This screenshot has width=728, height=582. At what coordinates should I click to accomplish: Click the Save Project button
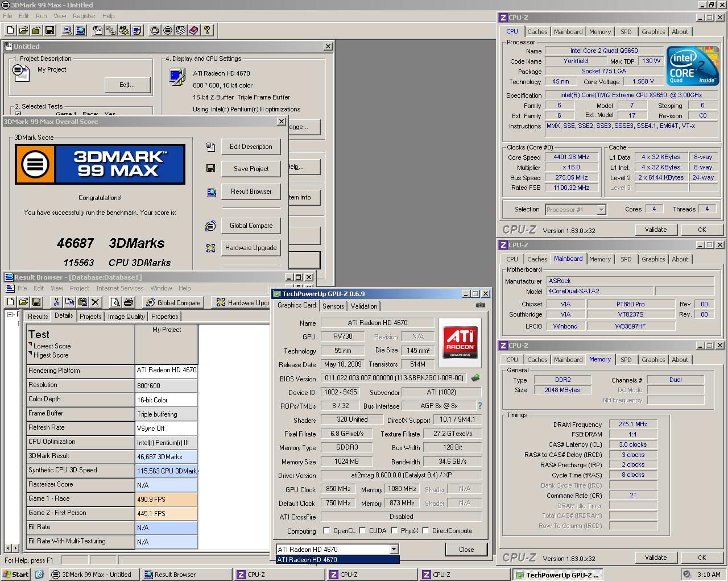click(x=251, y=169)
